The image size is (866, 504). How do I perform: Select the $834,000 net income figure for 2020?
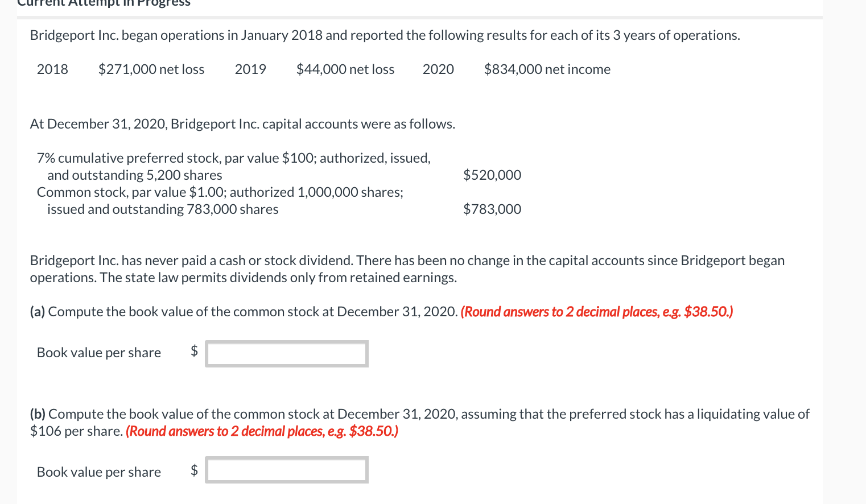pos(547,69)
